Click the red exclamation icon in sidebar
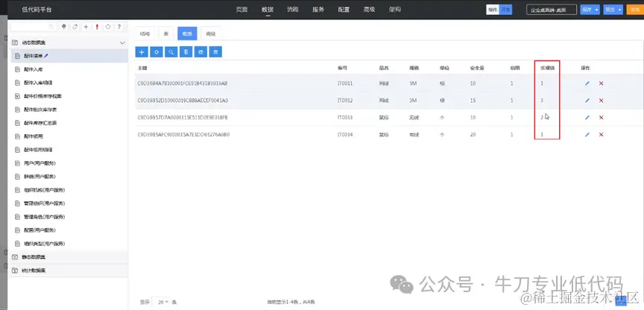The image size is (644, 310). [97, 27]
